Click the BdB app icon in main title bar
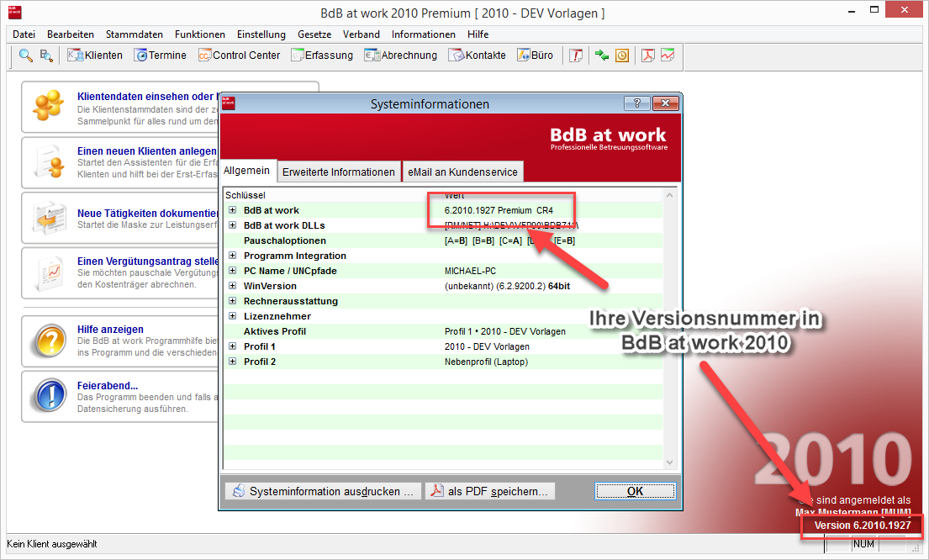The image size is (929, 560). (14, 12)
